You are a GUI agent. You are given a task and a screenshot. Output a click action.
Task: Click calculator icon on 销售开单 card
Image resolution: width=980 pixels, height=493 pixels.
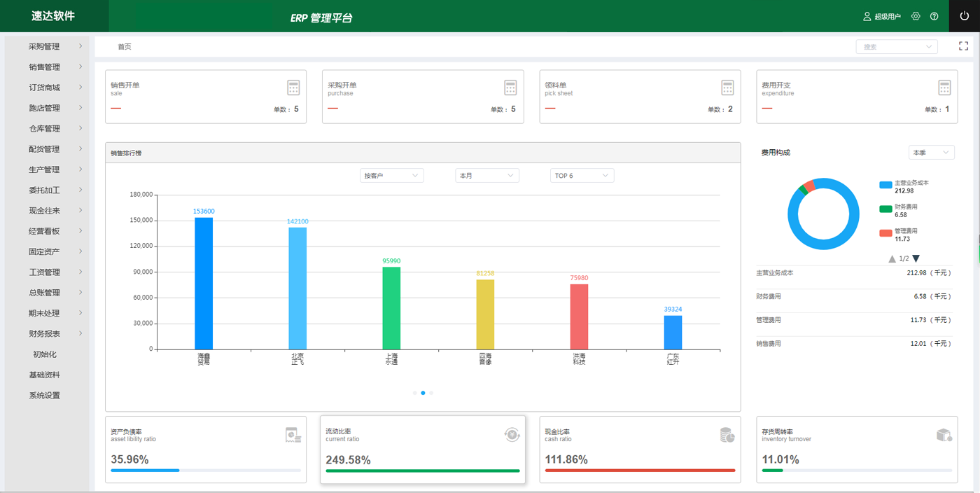point(293,88)
